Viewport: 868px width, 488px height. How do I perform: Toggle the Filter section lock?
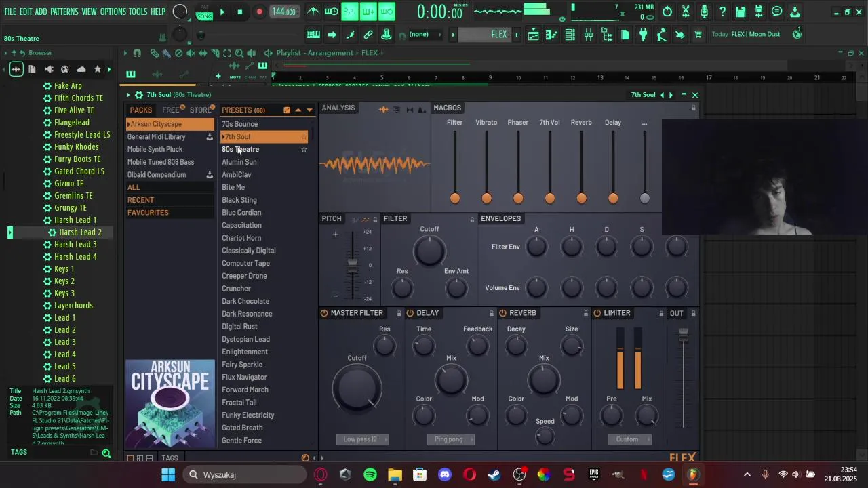[x=472, y=219]
